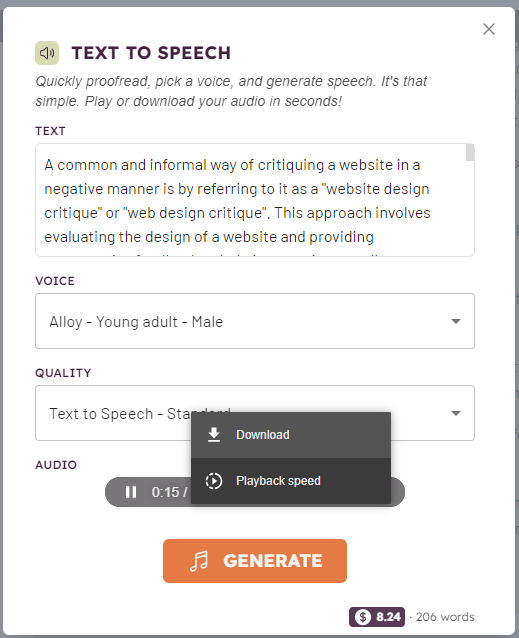Click the 206 words counter label

click(445, 617)
